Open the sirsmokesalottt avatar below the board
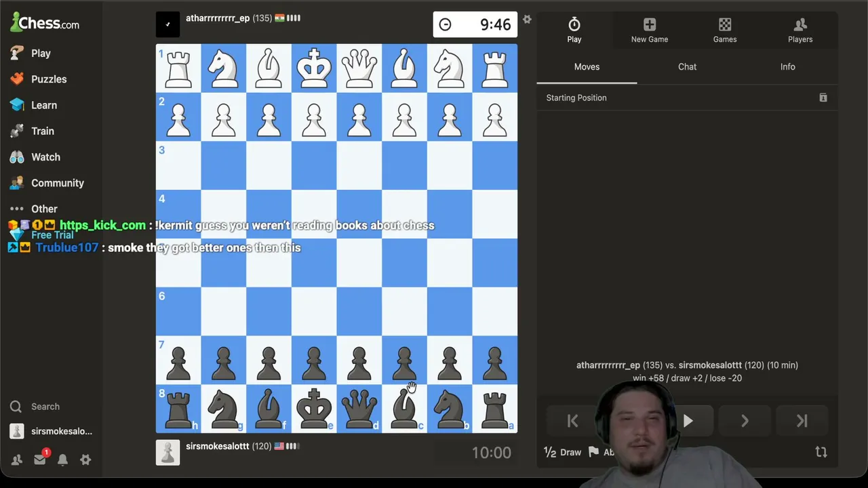 167,452
